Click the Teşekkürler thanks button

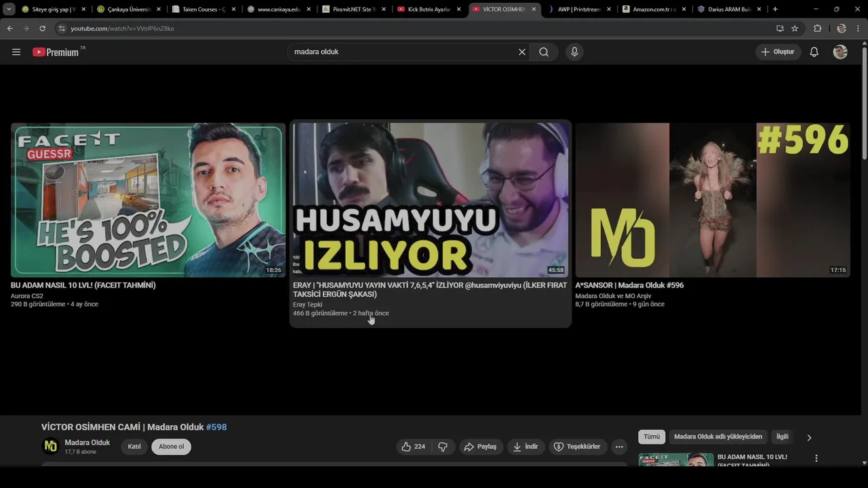click(x=578, y=447)
